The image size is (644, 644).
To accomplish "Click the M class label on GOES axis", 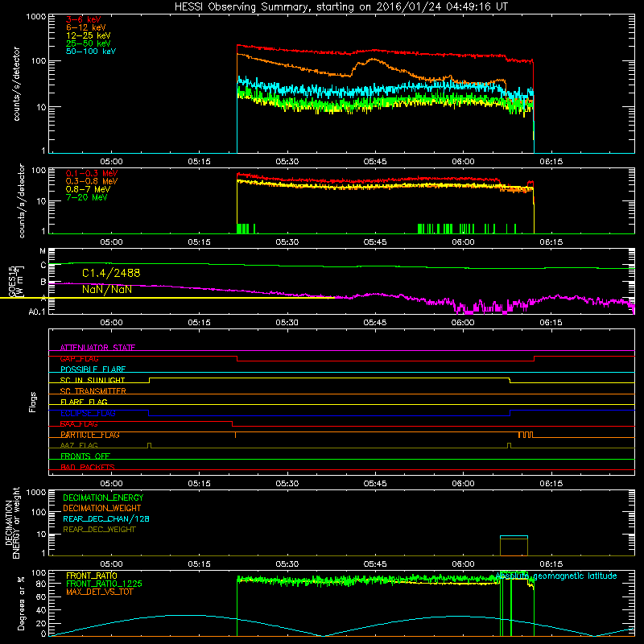I will (43, 251).
